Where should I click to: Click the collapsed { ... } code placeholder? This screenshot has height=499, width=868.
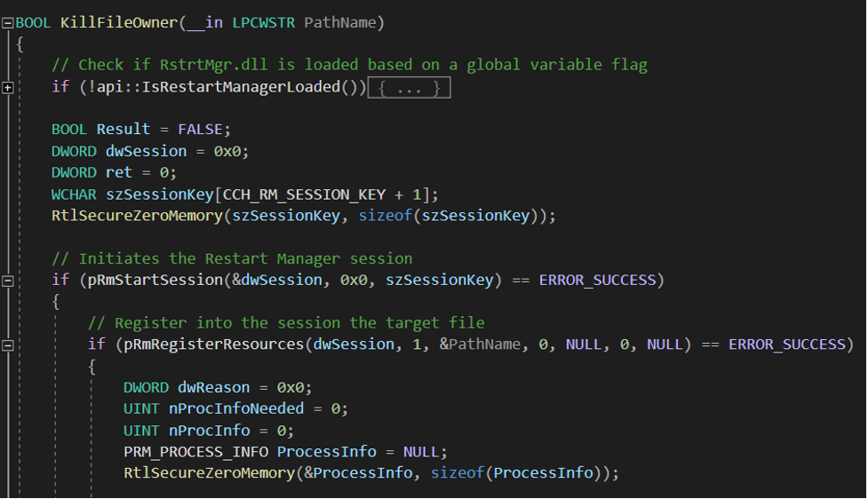(x=409, y=87)
